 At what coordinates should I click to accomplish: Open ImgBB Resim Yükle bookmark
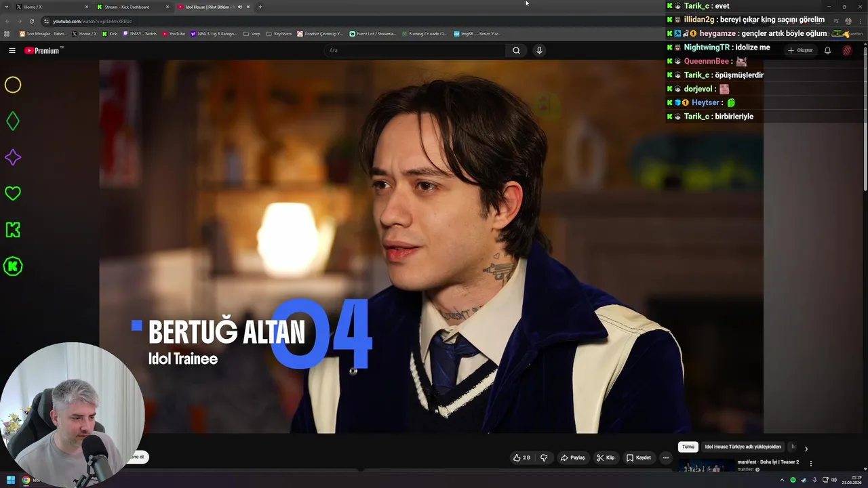(x=477, y=33)
